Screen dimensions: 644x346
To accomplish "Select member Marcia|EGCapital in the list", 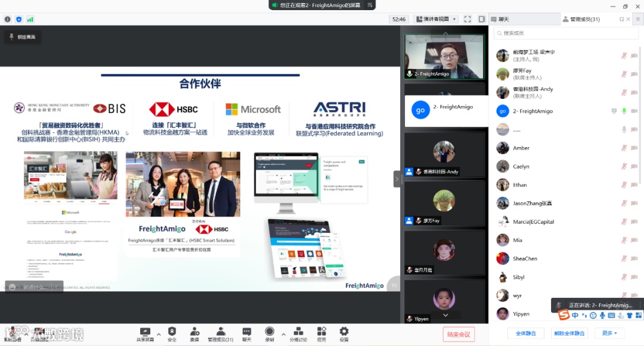I will click(x=566, y=222).
